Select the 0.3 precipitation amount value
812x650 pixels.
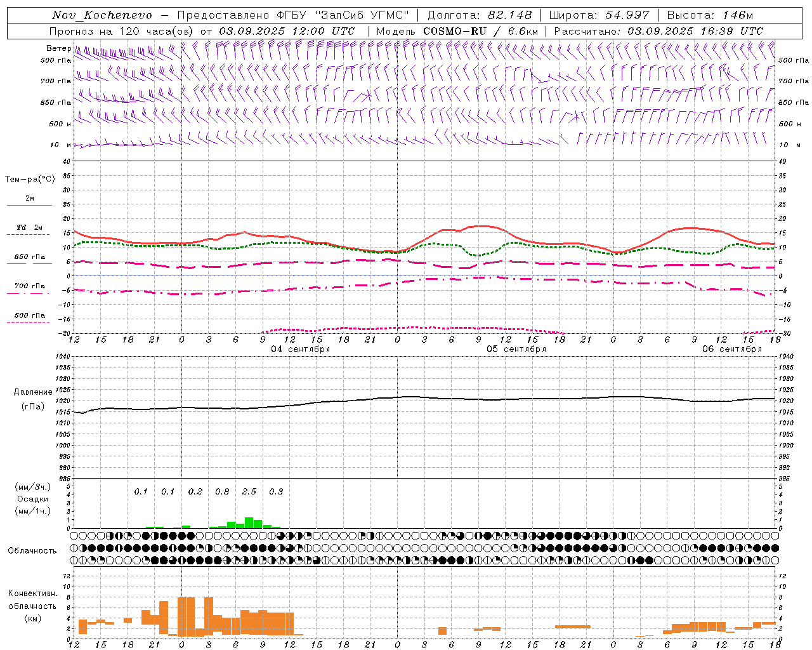pyautogui.click(x=276, y=491)
